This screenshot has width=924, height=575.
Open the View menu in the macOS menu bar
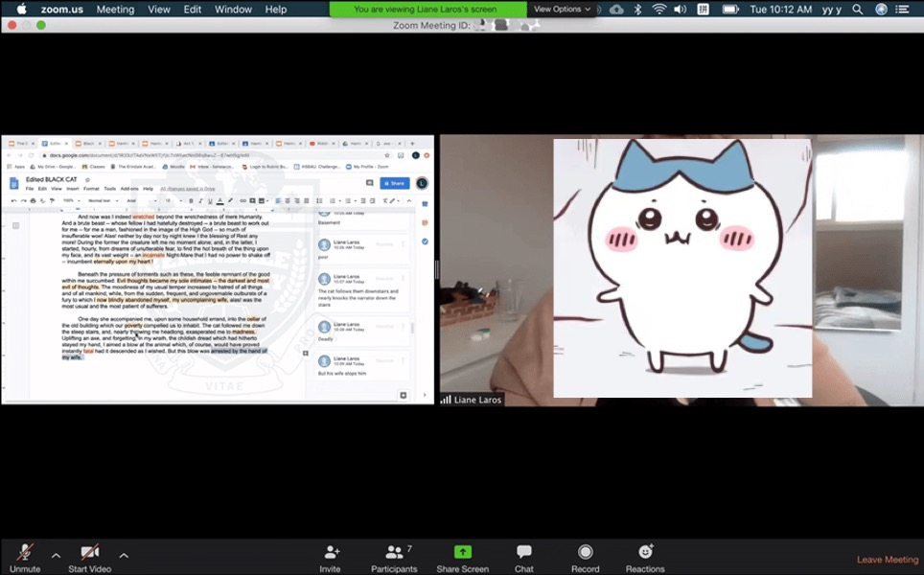158,10
